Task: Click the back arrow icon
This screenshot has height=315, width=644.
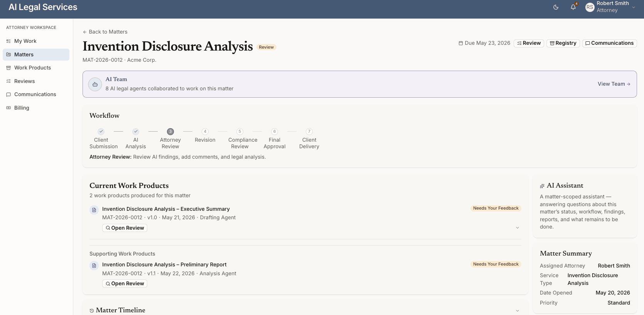Action: point(85,32)
